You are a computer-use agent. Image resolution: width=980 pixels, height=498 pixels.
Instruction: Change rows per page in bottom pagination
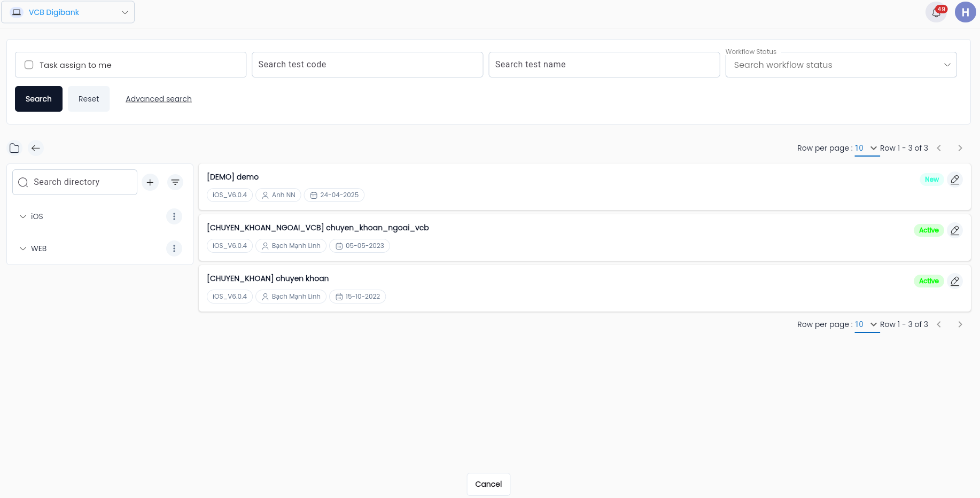867,325
